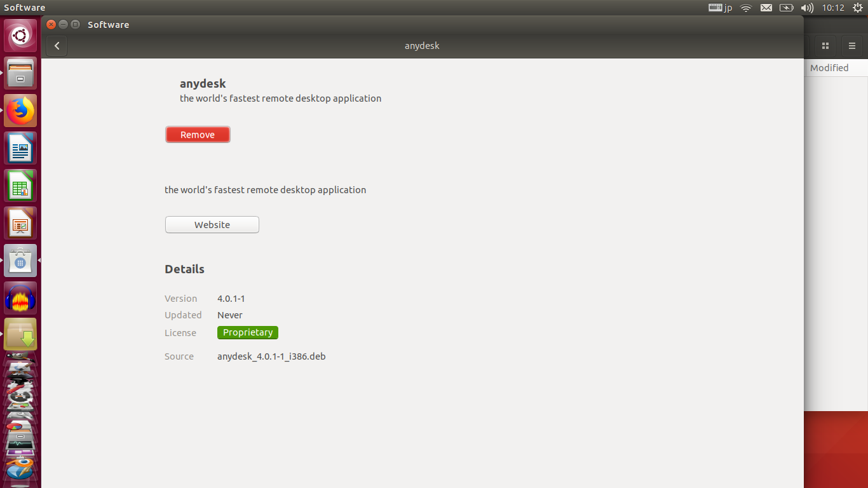Maximize the Software window
The image size is (868, 488).
click(x=75, y=25)
